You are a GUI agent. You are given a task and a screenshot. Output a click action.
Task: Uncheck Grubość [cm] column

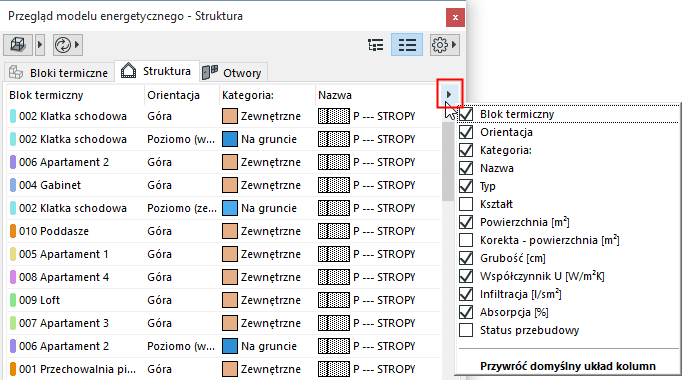pyautogui.click(x=466, y=258)
